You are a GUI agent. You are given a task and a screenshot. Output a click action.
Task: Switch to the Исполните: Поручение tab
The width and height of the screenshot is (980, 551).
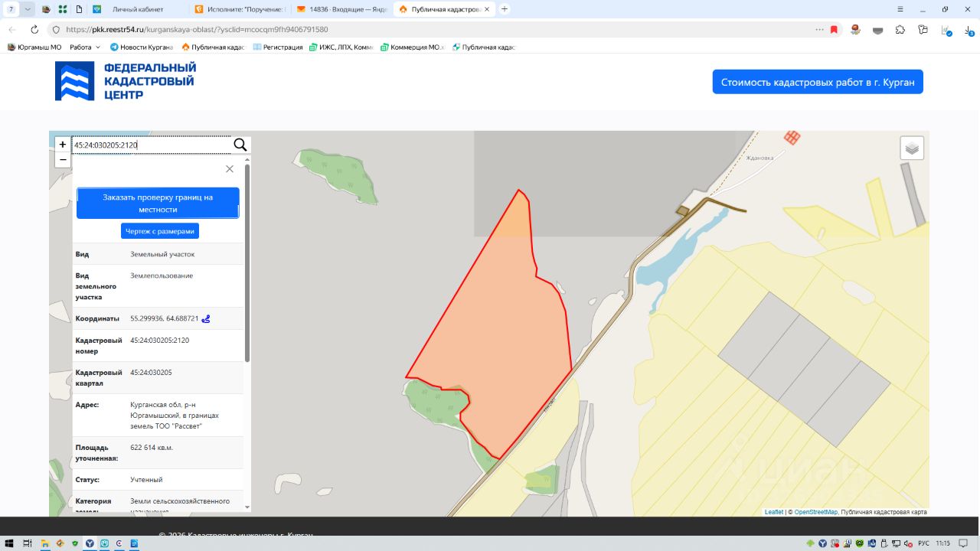coord(240,9)
